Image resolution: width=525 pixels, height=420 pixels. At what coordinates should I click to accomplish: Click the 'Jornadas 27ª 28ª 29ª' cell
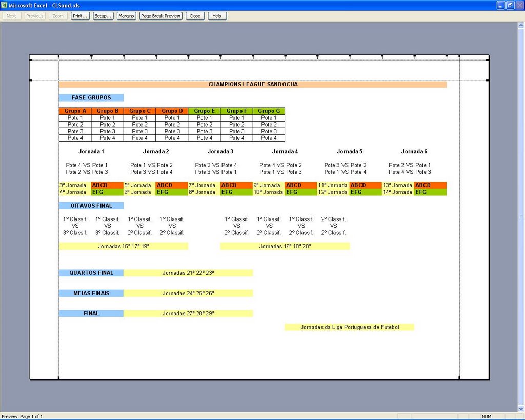(188, 313)
